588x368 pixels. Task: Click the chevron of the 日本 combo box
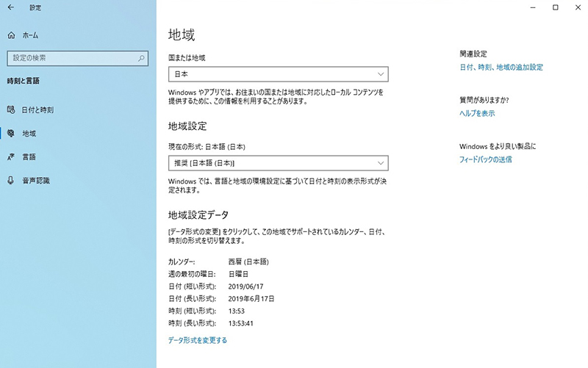click(x=381, y=74)
